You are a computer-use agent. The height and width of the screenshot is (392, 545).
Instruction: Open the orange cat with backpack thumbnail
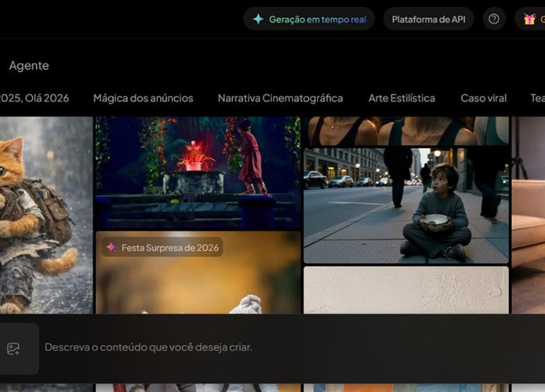point(45,212)
